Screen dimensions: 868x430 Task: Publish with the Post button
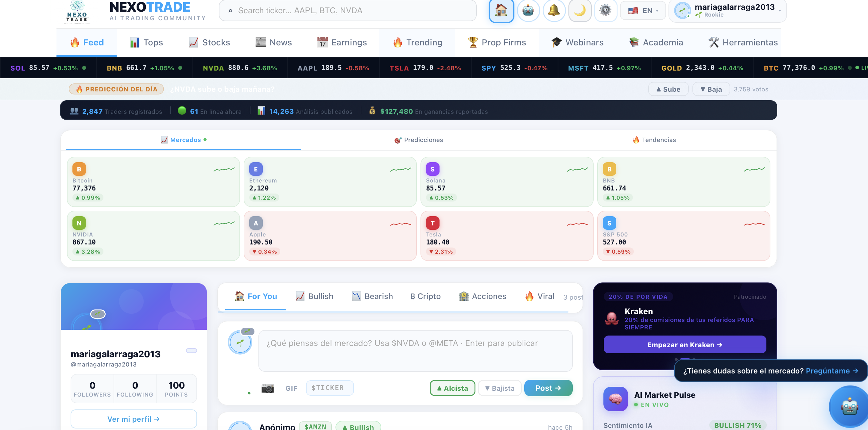pyautogui.click(x=548, y=388)
